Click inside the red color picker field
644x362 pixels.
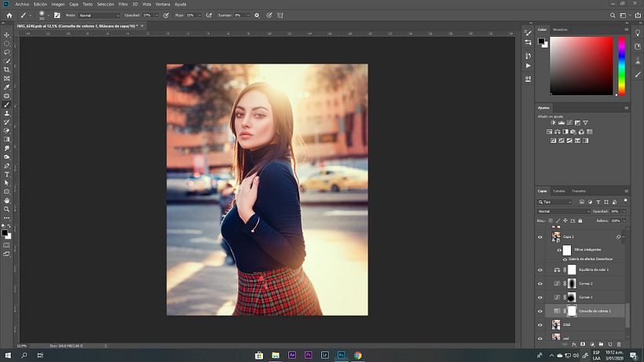581,66
